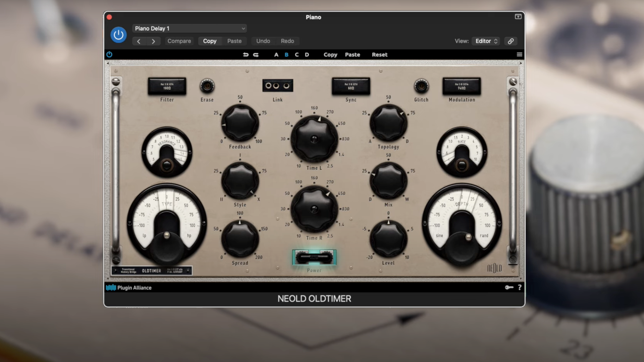The width and height of the screenshot is (644, 362).
Task: Open the View Editor dropdown
Action: tap(486, 41)
